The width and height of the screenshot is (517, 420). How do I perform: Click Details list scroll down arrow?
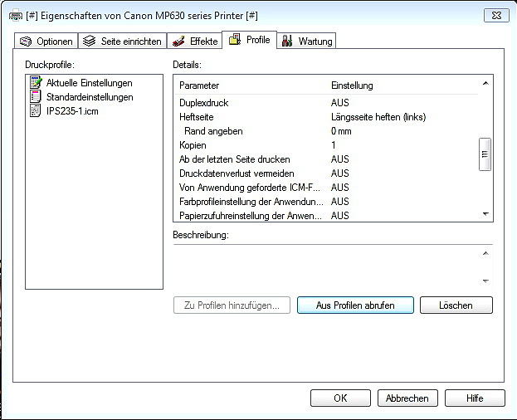tap(485, 214)
